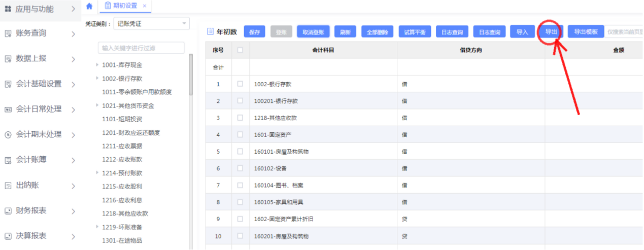Screen dimensions: 644x250
Task: Click the 数据上报 sidebar icon
Action: click(x=8, y=59)
